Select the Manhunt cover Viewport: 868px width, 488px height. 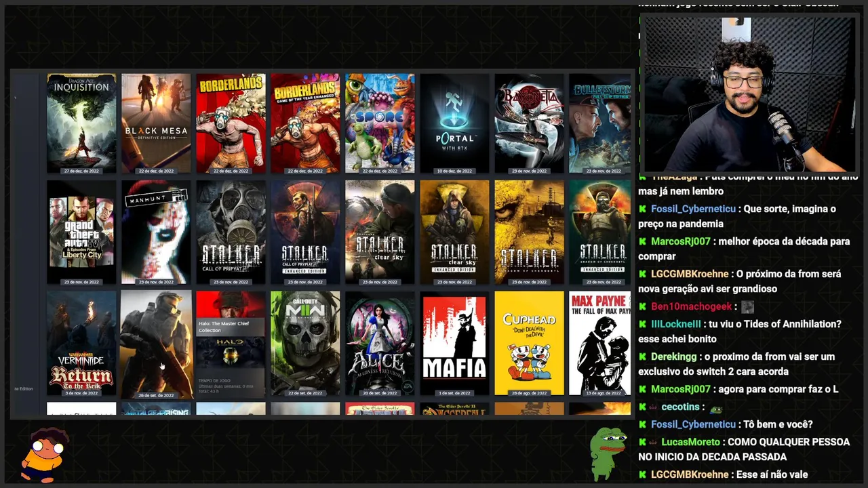point(156,232)
